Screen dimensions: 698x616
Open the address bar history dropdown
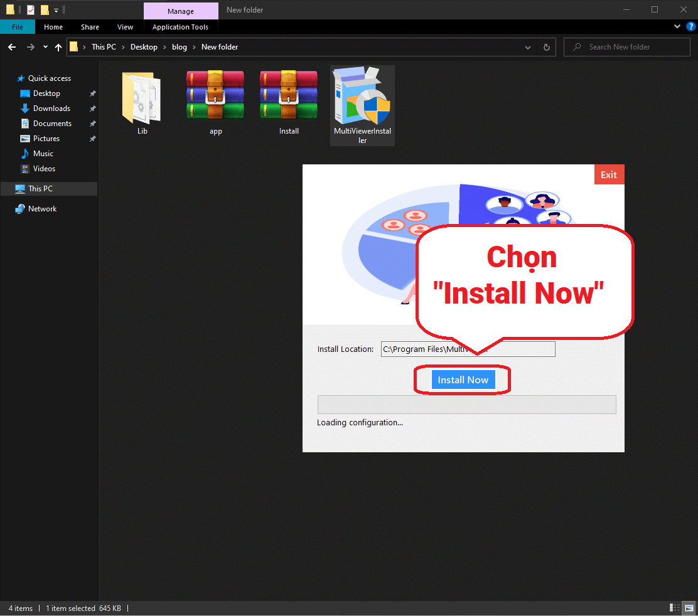click(x=528, y=47)
